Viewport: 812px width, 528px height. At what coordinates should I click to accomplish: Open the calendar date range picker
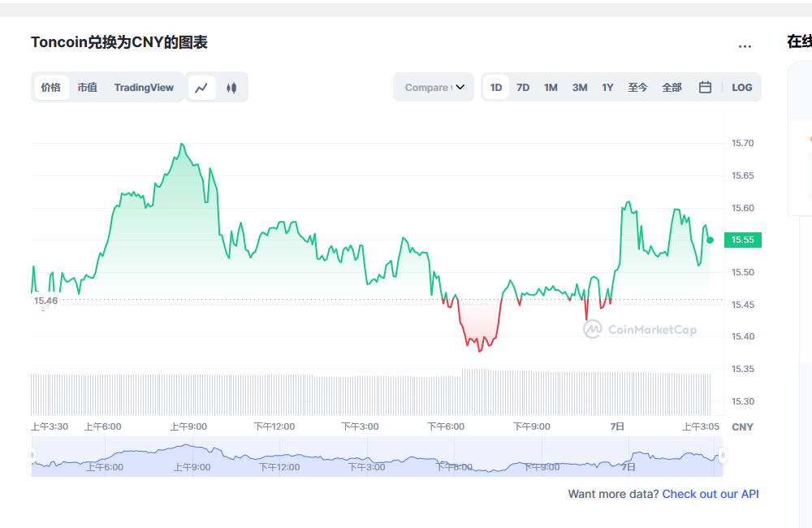[x=705, y=87]
